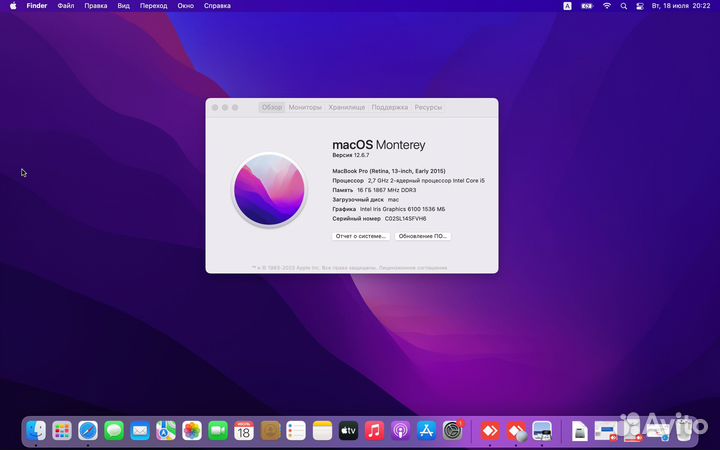This screenshot has height=450, width=720.
Task: Open Control Center in the menu bar
Action: tap(640, 6)
